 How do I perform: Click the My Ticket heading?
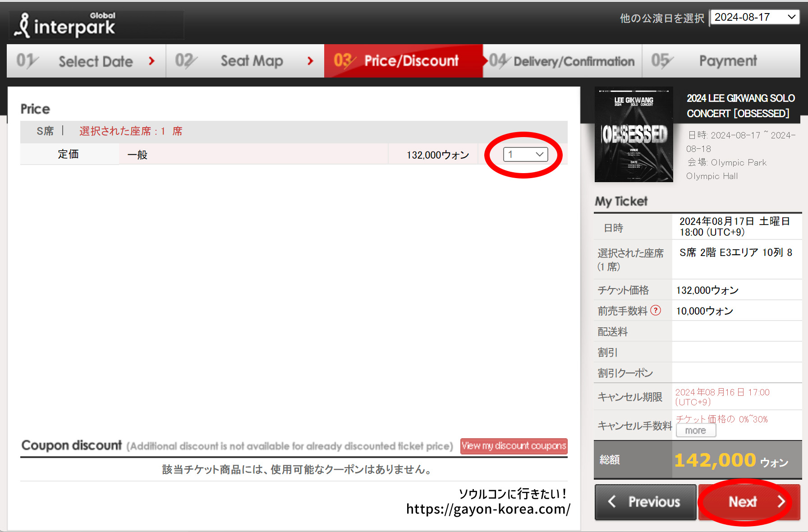(621, 201)
